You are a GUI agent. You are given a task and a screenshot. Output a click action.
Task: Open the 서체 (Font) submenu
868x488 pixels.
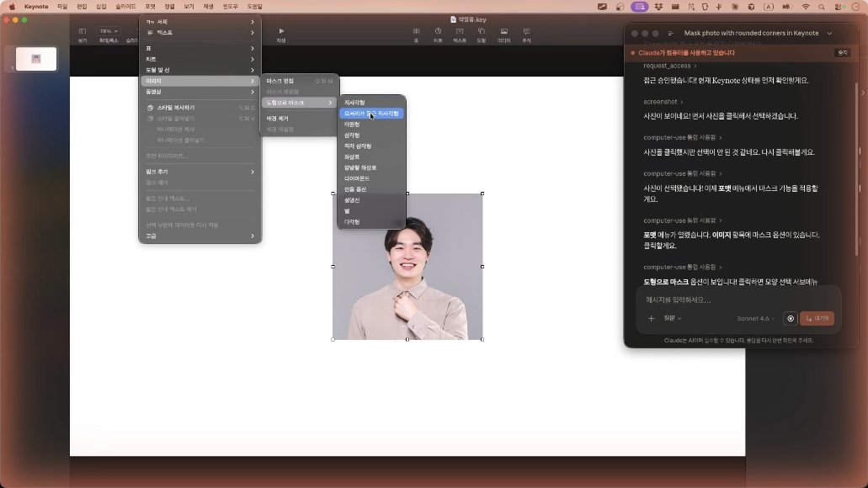(200, 22)
